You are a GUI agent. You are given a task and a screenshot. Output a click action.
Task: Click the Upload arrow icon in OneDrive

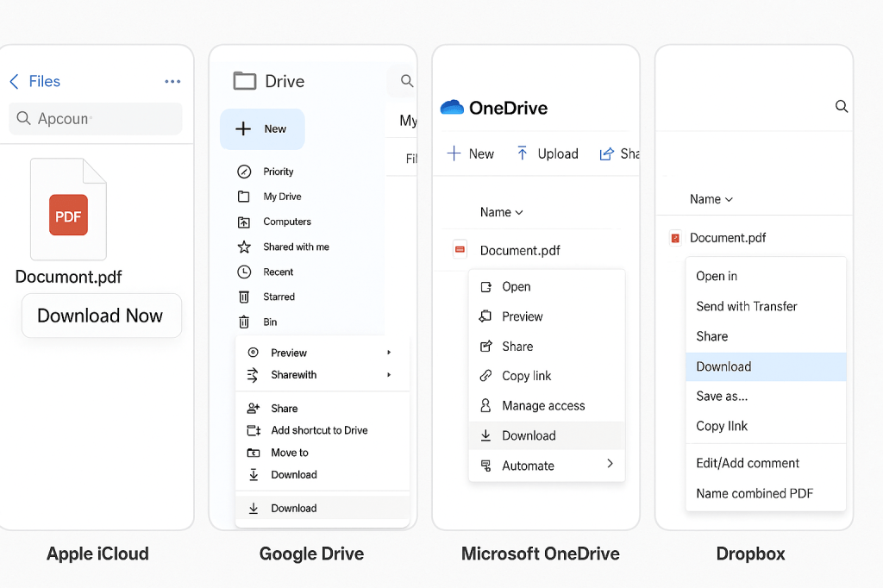click(x=522, y=153)
